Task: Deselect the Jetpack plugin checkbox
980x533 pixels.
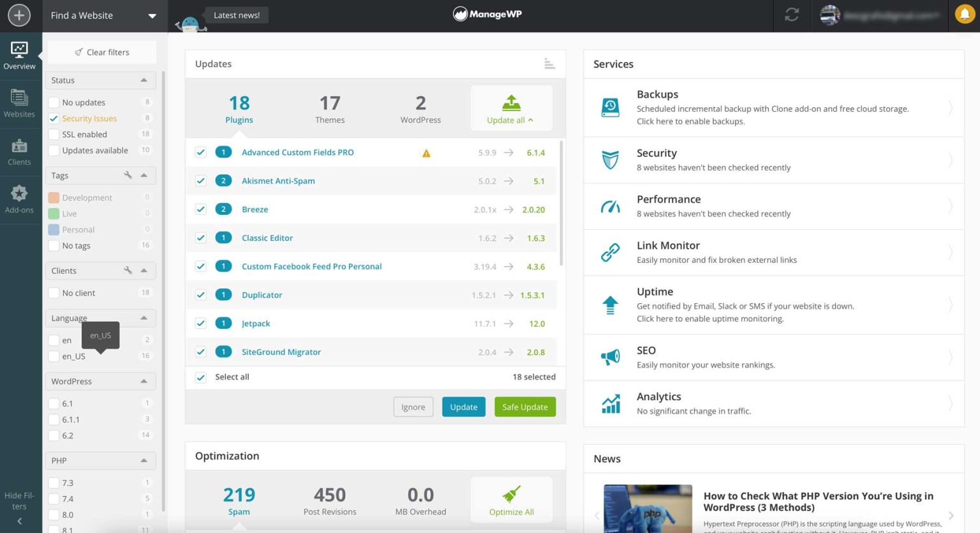Action: (x=200, y=323)
